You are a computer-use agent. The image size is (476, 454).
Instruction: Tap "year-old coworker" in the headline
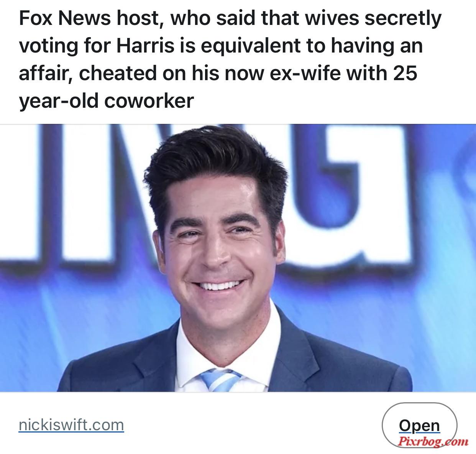click(x=106, y=101)
